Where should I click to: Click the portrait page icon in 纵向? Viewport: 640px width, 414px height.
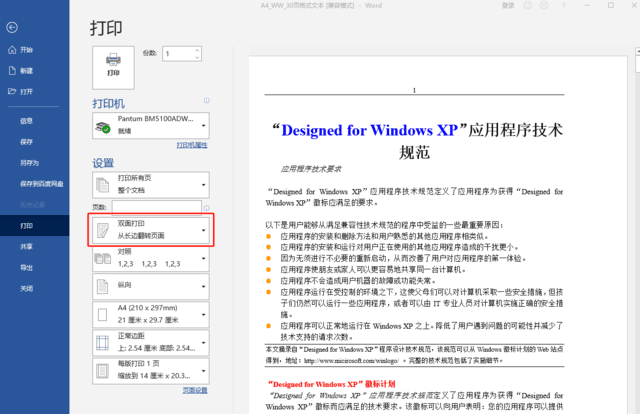click(x=102, y=287)
